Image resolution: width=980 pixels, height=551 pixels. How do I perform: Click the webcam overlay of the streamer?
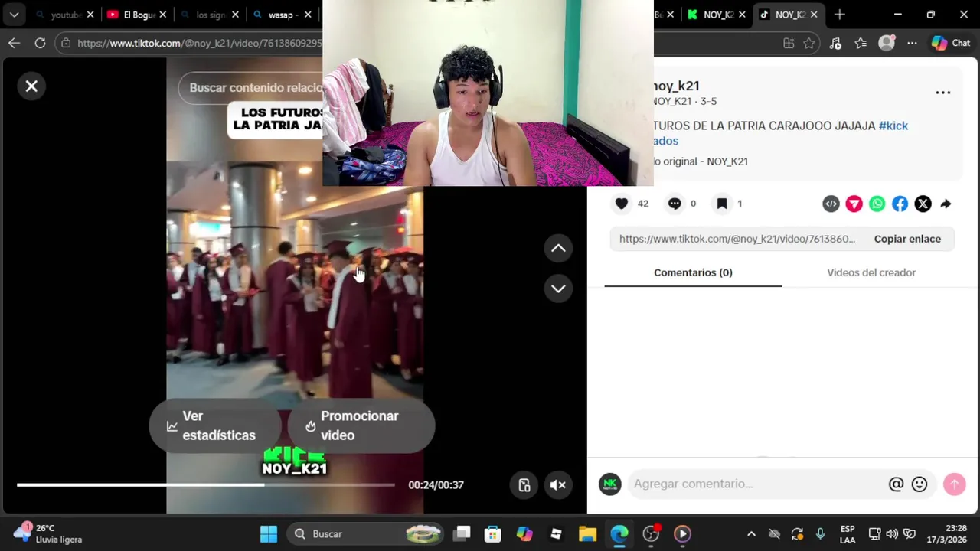pyautogui.click(x=488, y=93)
